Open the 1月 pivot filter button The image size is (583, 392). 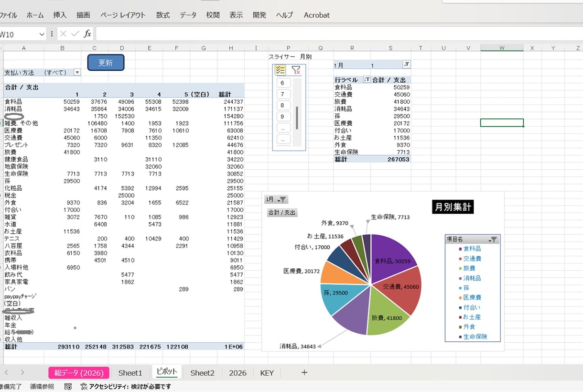pyautogui.click(x=407, y=65)
